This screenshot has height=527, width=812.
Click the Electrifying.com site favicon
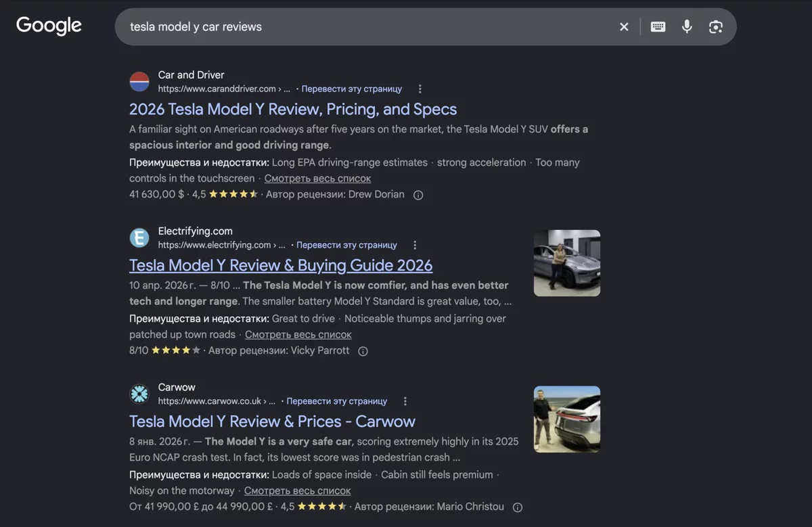(139, 238)
